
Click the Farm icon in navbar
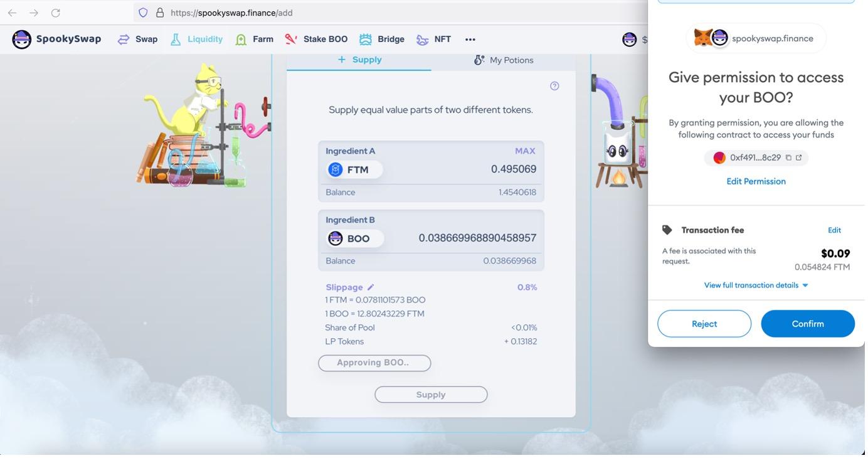(x=241, y=40)
